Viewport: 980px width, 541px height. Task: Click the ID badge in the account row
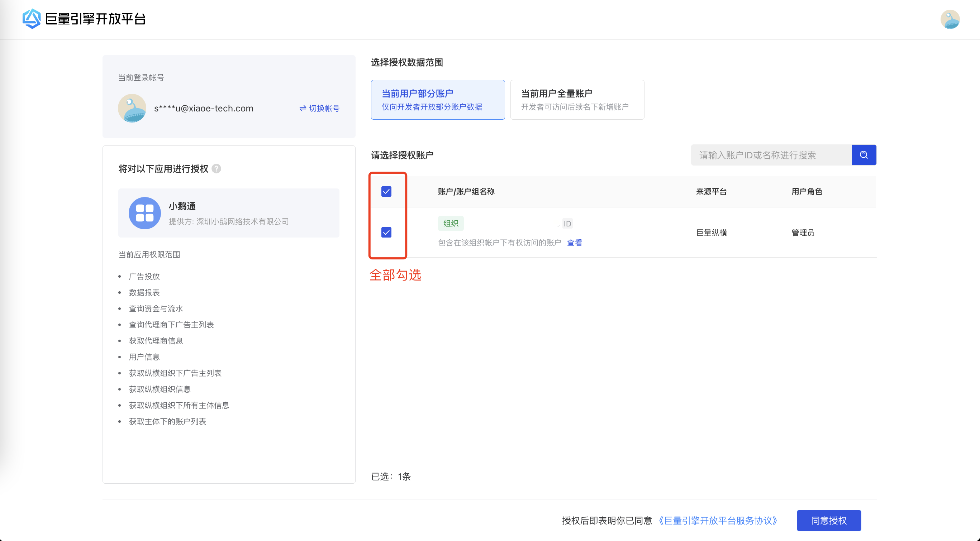click(x=567, y=224)
